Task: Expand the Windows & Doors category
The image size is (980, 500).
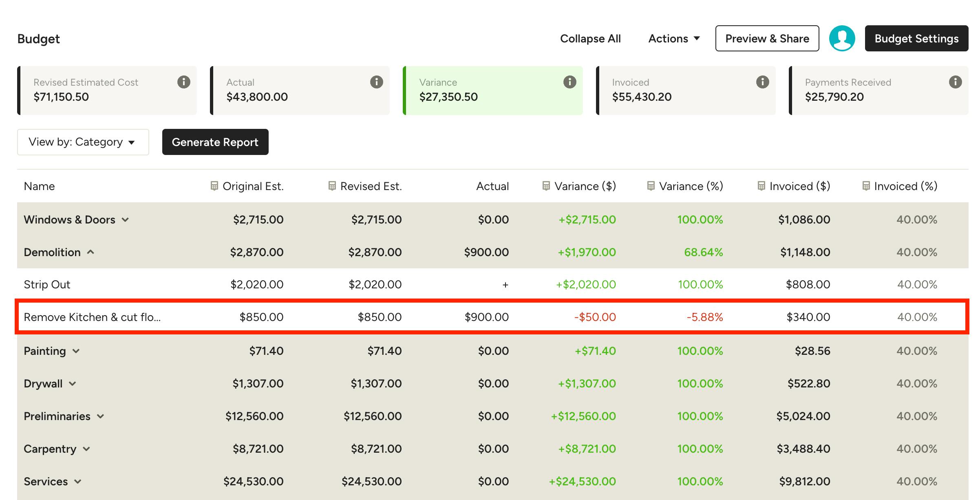Action: (x=126, y=219)
